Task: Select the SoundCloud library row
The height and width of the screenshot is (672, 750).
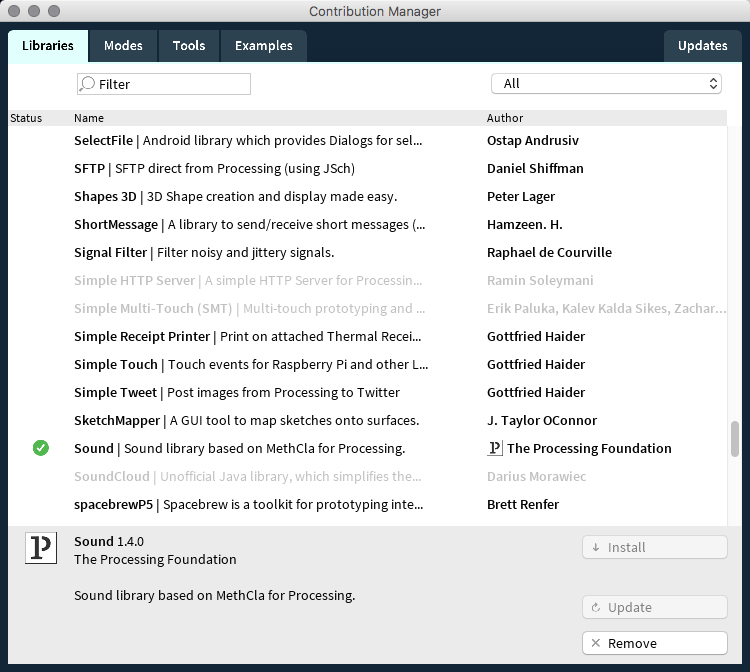Action: (x=367, y=476)
